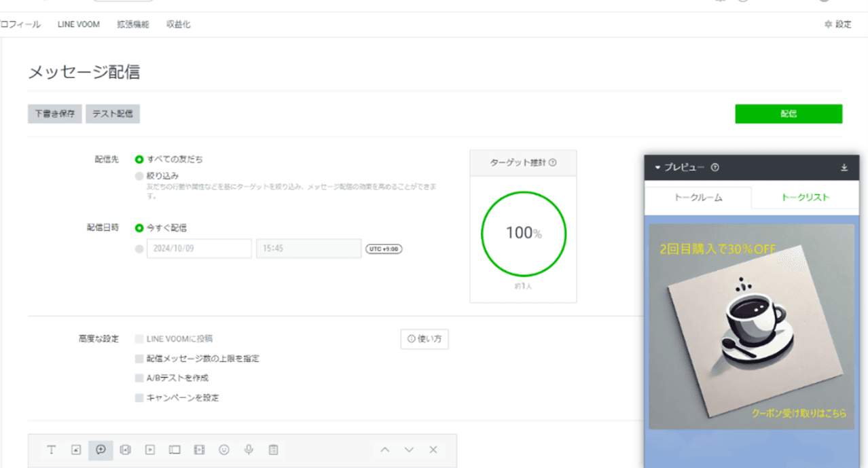Click the video message play icon
This screenshot has height=468, width=868.
tap(150, 450)
